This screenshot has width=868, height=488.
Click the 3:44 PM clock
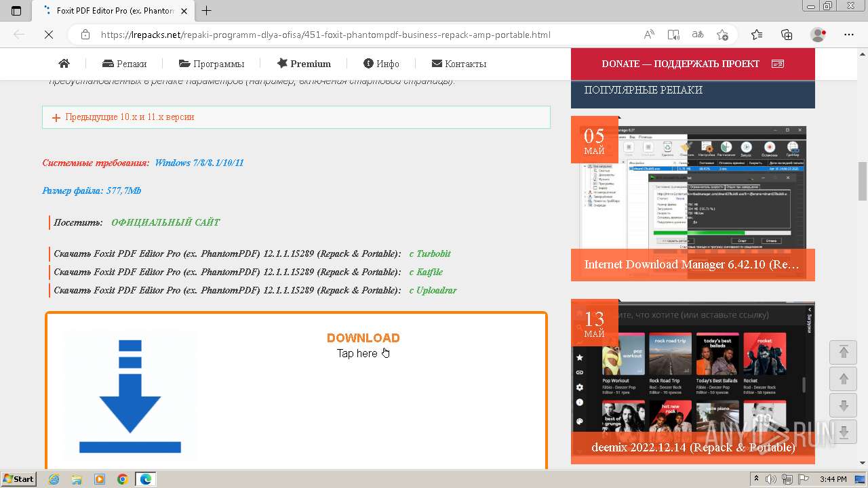click(x=833, y=479)
